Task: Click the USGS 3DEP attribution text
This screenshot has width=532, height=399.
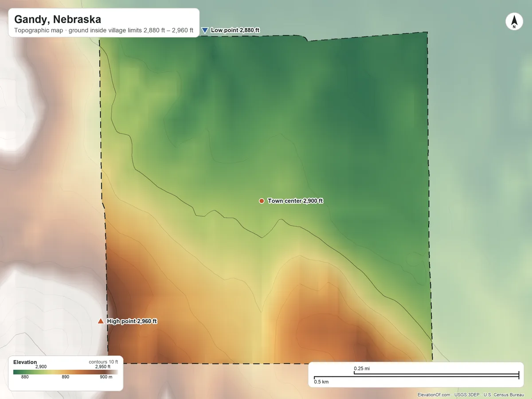Action: (467, 395)
